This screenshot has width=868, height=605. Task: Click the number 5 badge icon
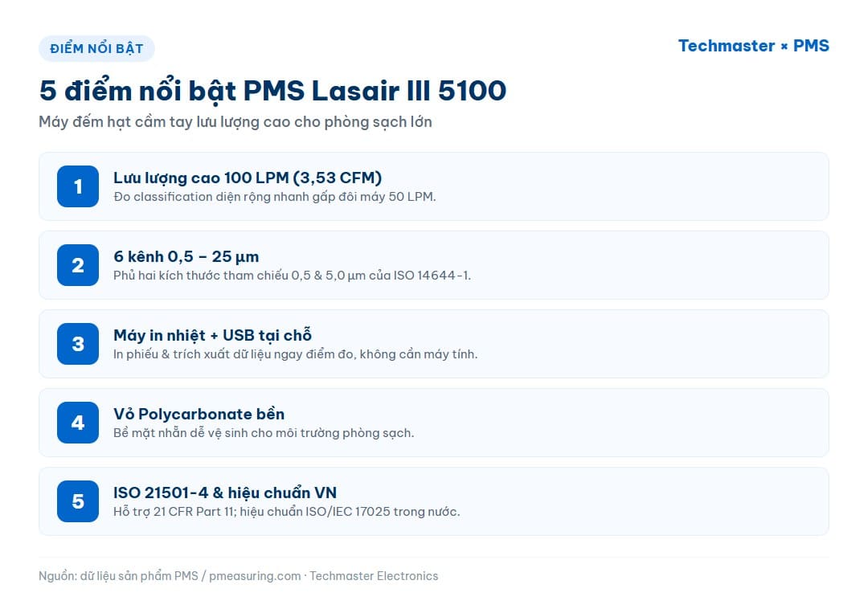click(x=78, y=501)
